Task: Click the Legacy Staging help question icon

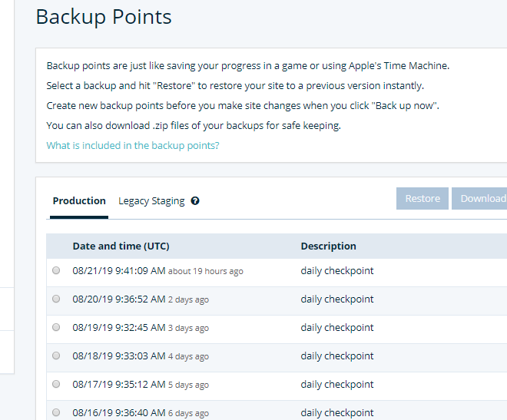Action: (x=195, y=201)
